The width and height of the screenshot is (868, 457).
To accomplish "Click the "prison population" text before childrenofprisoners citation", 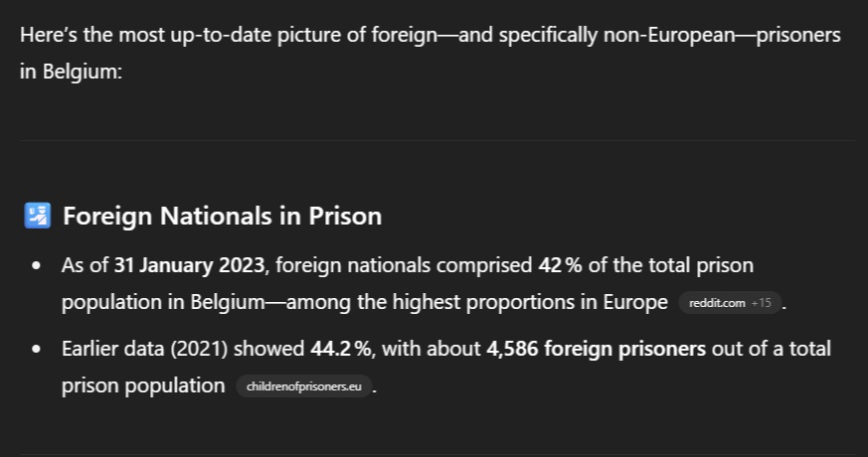I will click(143, 385).
